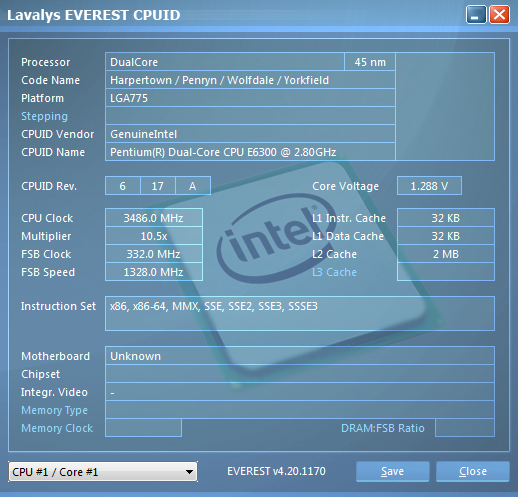Minimize the EVEREST CPUID window
This screenshot has height=497, width=518.
(x=476, y=15)
